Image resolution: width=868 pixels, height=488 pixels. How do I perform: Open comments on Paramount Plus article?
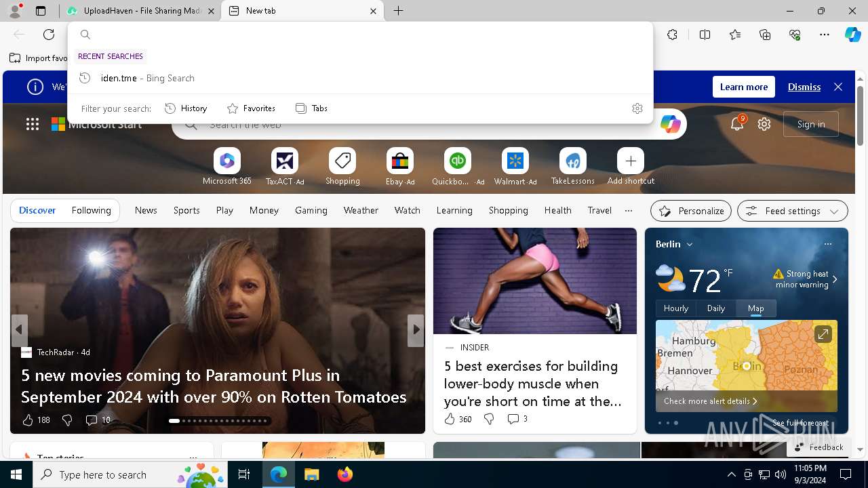pyautogui.click(x=98, y=420)
